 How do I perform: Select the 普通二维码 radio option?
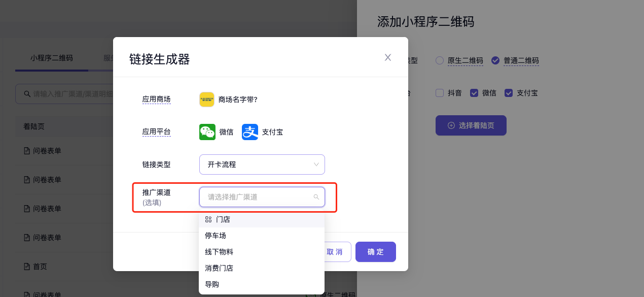coord(495,60)
